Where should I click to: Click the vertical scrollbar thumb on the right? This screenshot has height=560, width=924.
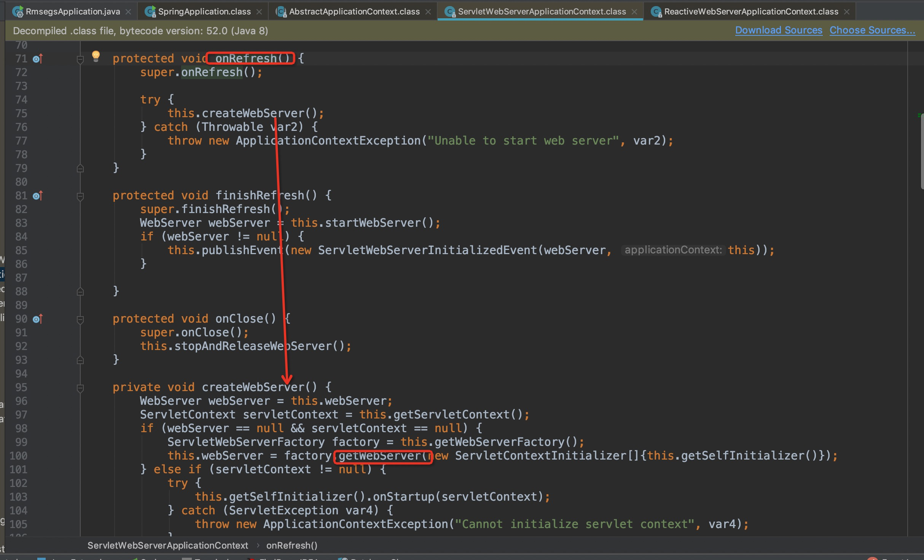point(922,152)
